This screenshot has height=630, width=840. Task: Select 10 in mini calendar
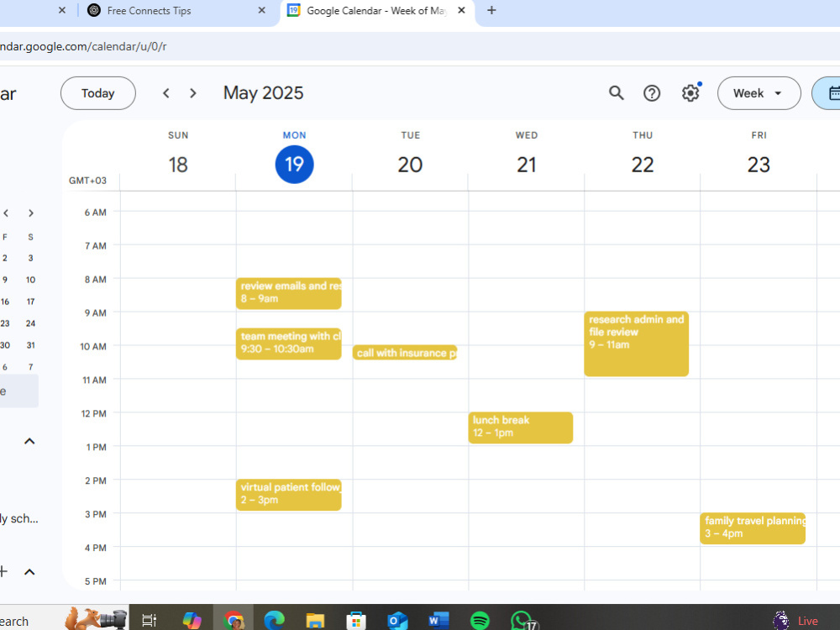pyautogui.click(x=30, y=280)
